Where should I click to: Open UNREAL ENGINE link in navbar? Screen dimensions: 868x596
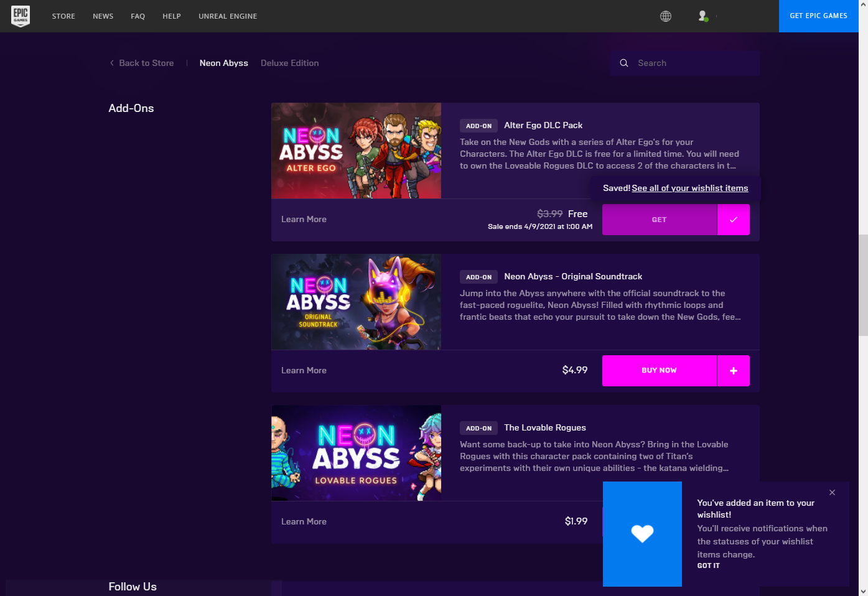(x=228, y=16)
